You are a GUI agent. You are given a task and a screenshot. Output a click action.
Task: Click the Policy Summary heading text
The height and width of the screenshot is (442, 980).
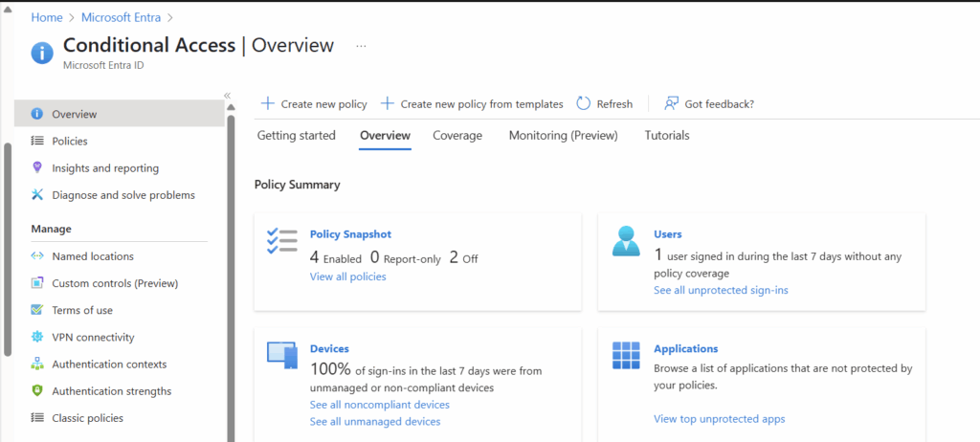click(x=298, y=185)
